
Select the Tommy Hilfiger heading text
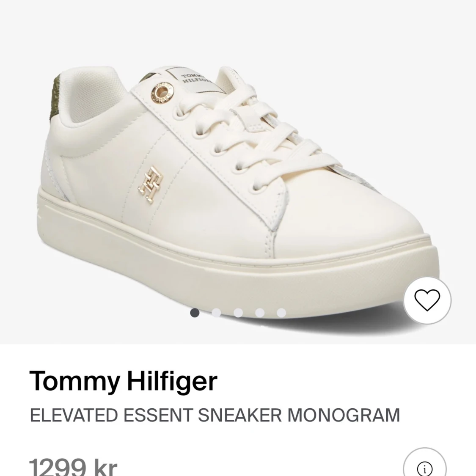(x=123, y=380)
